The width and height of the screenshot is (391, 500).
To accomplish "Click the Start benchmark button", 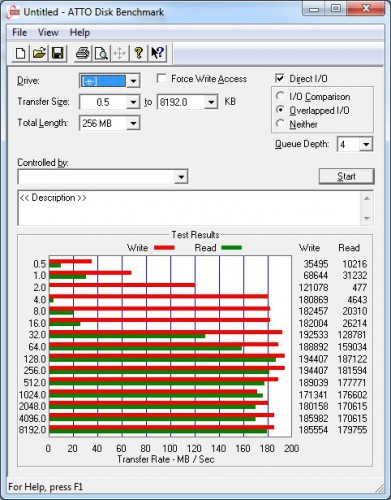I will pyautogui.click(x=347, y=176).
